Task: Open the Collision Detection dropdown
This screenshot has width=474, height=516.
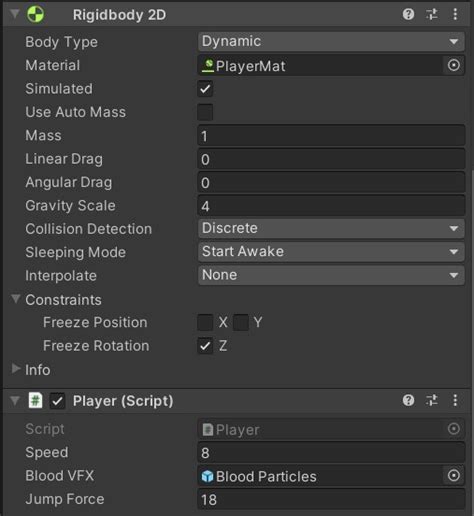Action: tap(331, 229)
